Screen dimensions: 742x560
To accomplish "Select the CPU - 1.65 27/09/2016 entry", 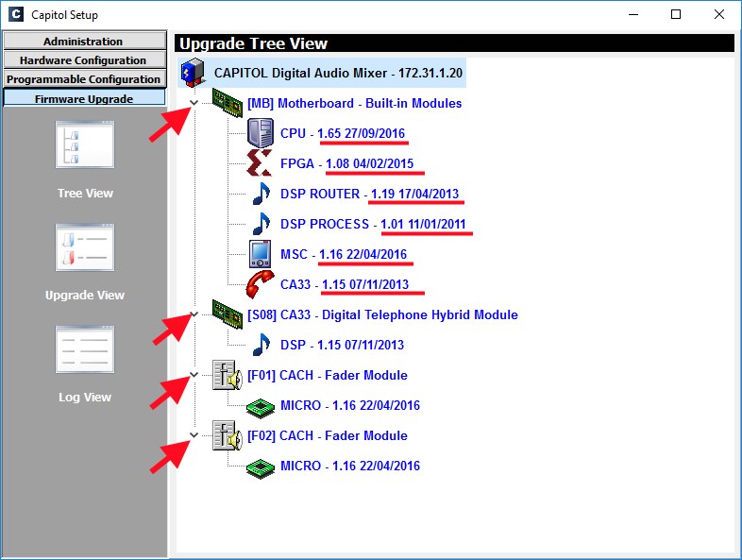I will (343, 133).
